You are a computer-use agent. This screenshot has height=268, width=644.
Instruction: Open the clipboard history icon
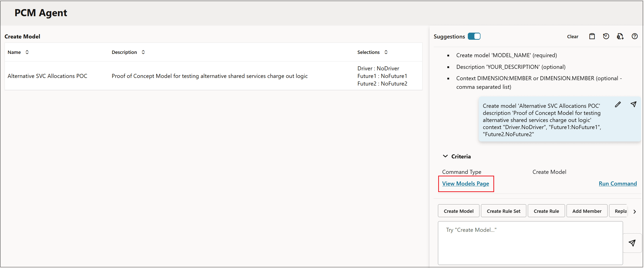[x=592, y=36]
